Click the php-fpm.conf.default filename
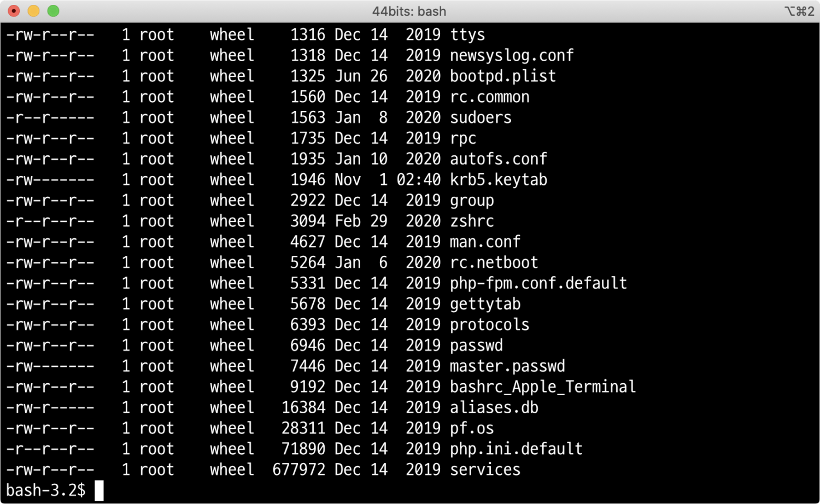This screenshot has width=820, height=504. (x=538, y=283)
